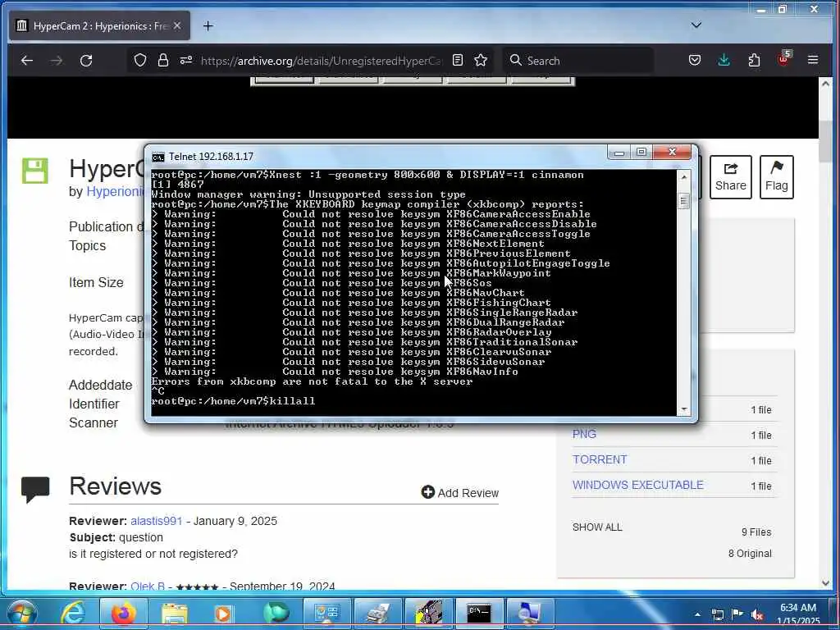This screenshot has height=630, width=840.
Task: Open the Telnet window system menu icon
Action: 158,157
